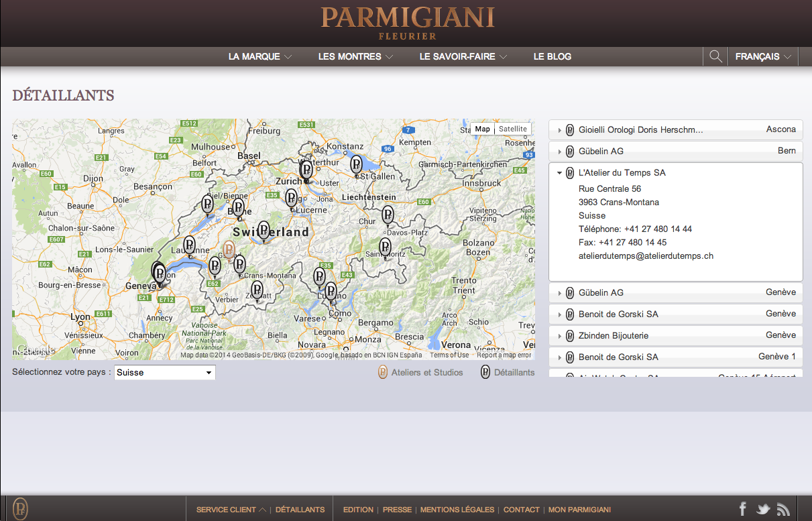Click the Parmigiani Fleurier header logo
The image size is (812, 521).
408,23
